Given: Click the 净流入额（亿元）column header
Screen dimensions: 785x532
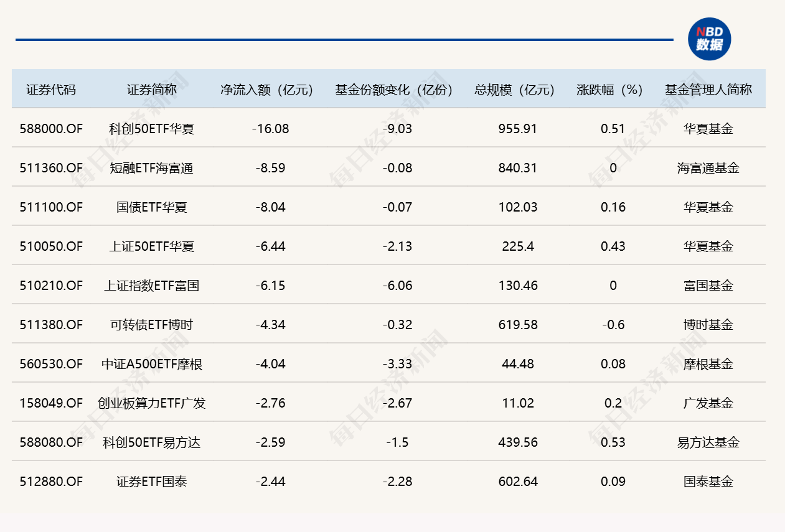Looking at the screenshot, I should tap(266, 90).
